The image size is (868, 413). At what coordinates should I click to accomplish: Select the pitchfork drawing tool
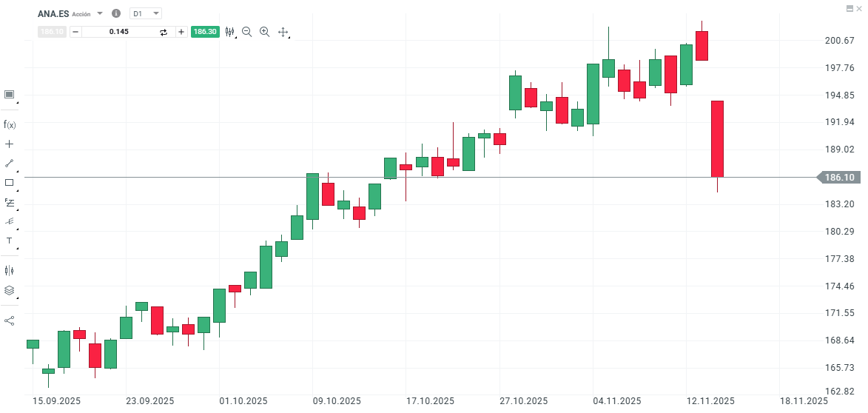pos(10,221)
